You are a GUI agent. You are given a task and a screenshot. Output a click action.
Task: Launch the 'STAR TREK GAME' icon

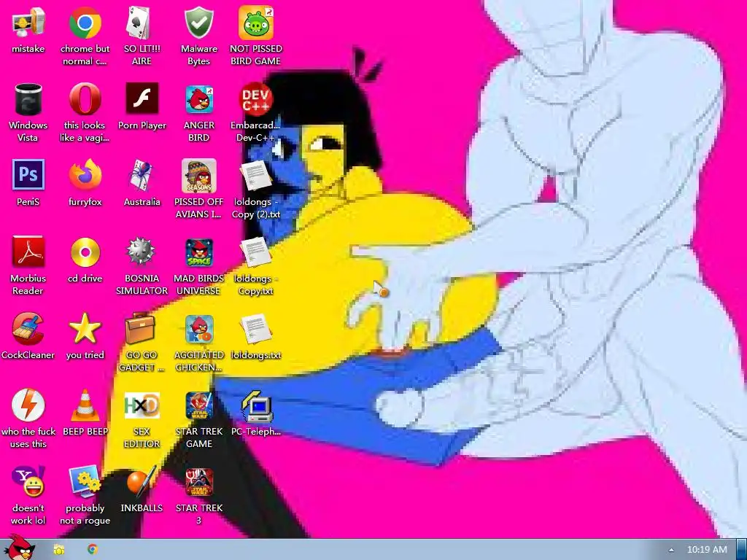tap(198, 405)
